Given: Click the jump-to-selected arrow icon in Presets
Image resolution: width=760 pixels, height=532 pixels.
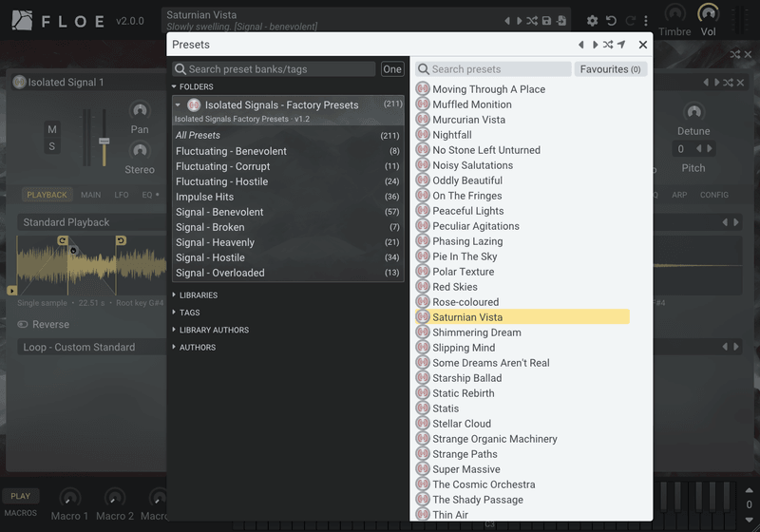Looking at the screenshot, I should click(x=621, y=45).
